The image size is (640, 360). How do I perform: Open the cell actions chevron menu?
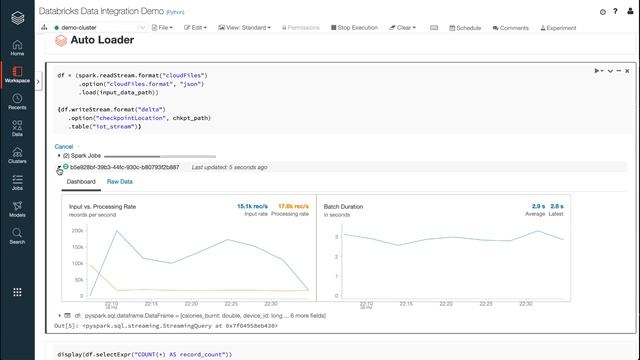pos(610,71)
